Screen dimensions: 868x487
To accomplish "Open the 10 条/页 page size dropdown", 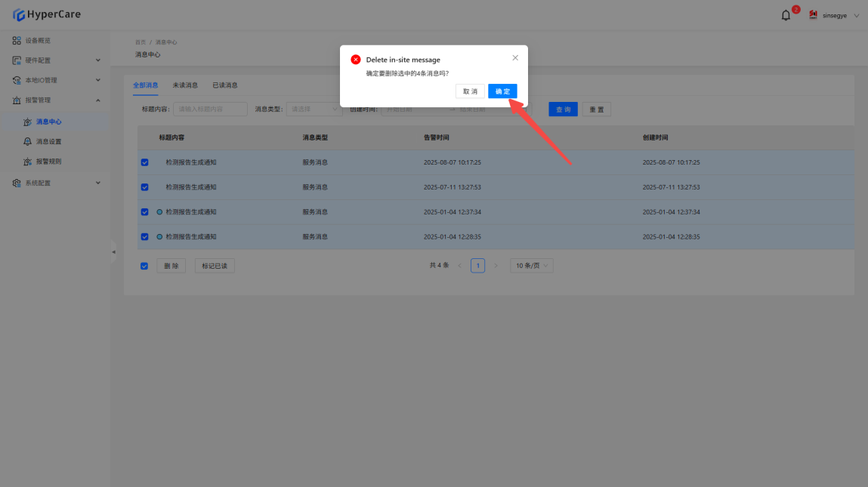I will (x=532, y=266).
